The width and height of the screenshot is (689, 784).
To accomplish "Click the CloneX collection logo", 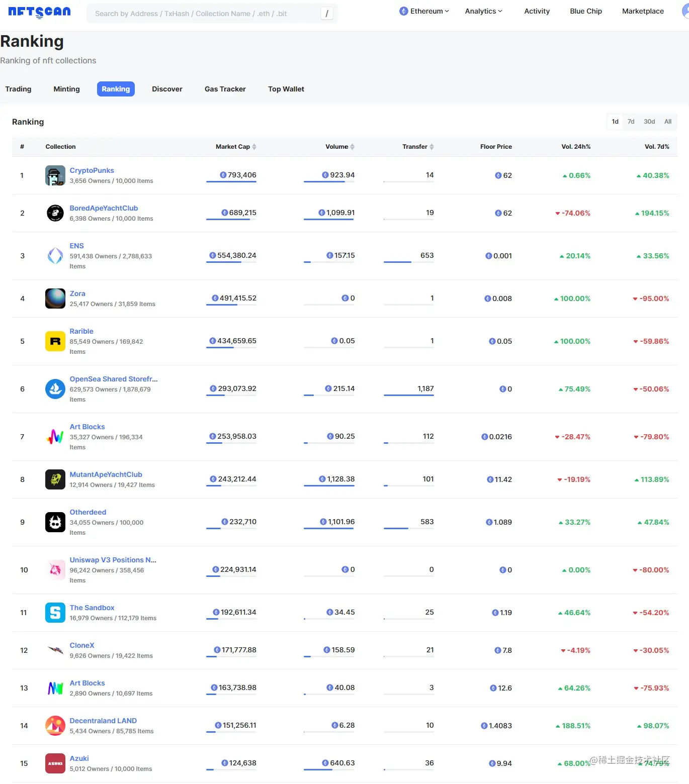I will pyautogui.click(x=55, y=650).
